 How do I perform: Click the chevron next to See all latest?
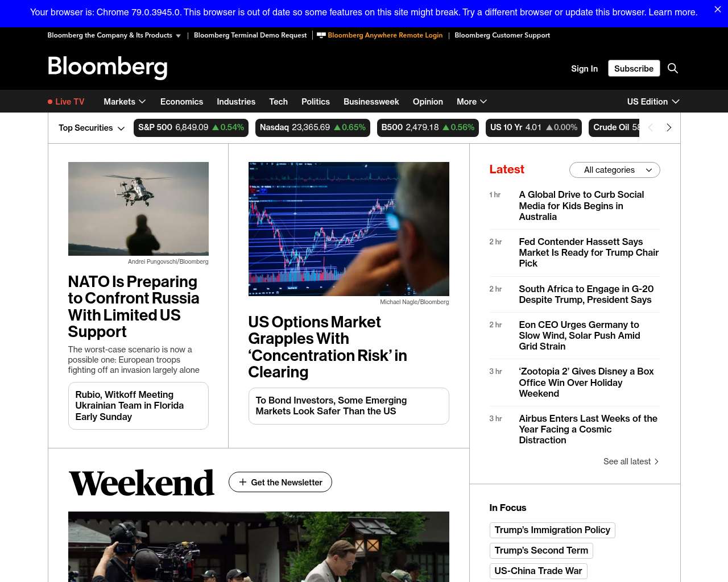click(656, 462)
